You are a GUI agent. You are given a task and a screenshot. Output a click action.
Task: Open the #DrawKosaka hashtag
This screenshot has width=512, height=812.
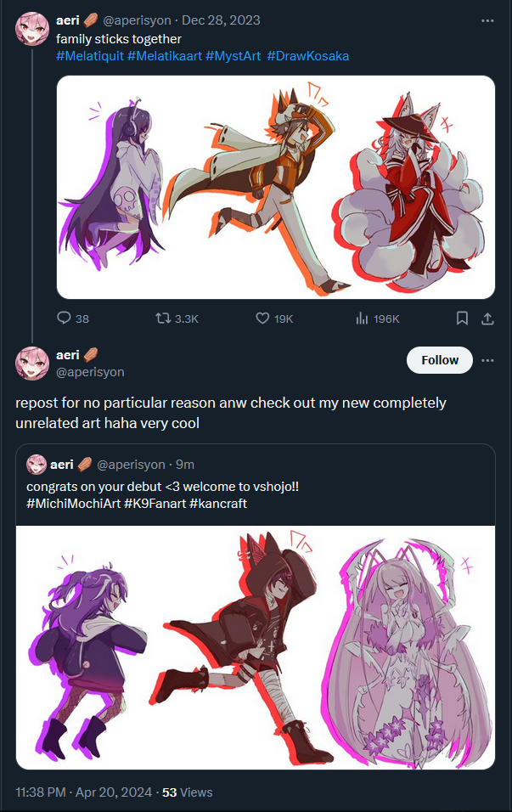click(308, 56)
